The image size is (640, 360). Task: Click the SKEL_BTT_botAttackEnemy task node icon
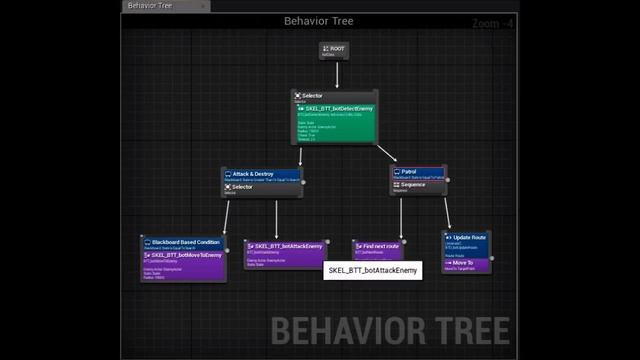pyautogui.click(x=250, y=247)
